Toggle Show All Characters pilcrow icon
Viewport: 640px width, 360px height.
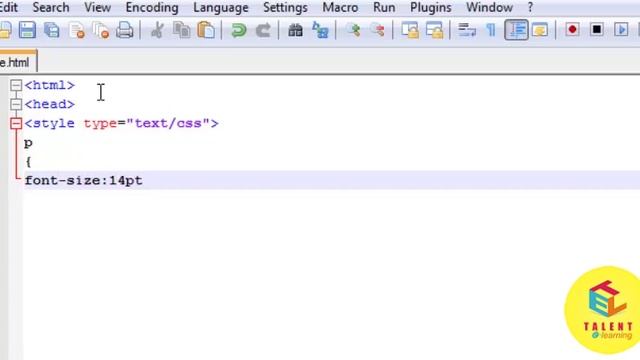pos(491,30)
